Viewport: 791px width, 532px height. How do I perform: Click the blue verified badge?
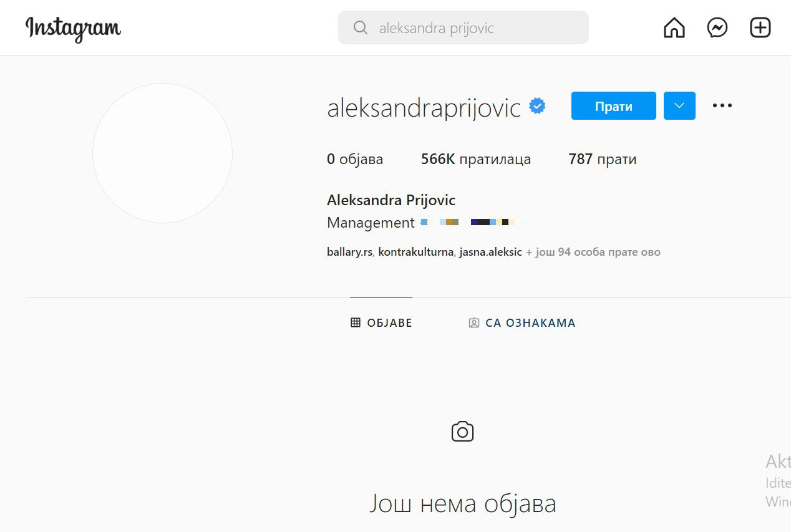coord(537,106)
